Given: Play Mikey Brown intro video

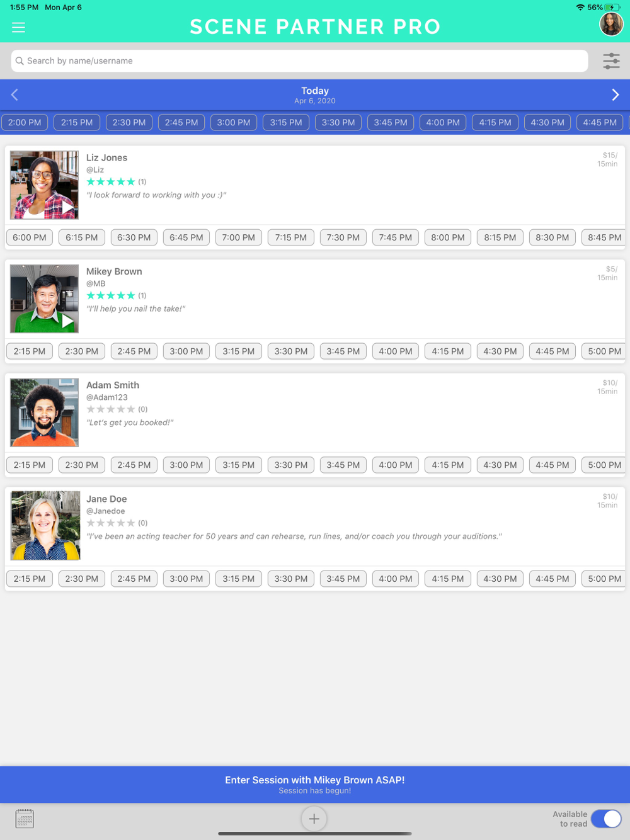Looking at the screenshot, I should [67, 321].
